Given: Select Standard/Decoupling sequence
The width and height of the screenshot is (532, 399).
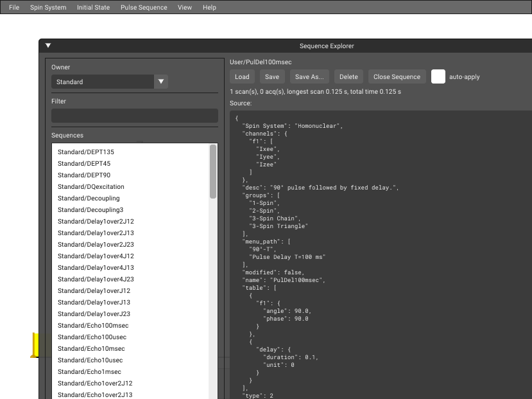Looking at the screenshot, I should click(x=89, y=198).
